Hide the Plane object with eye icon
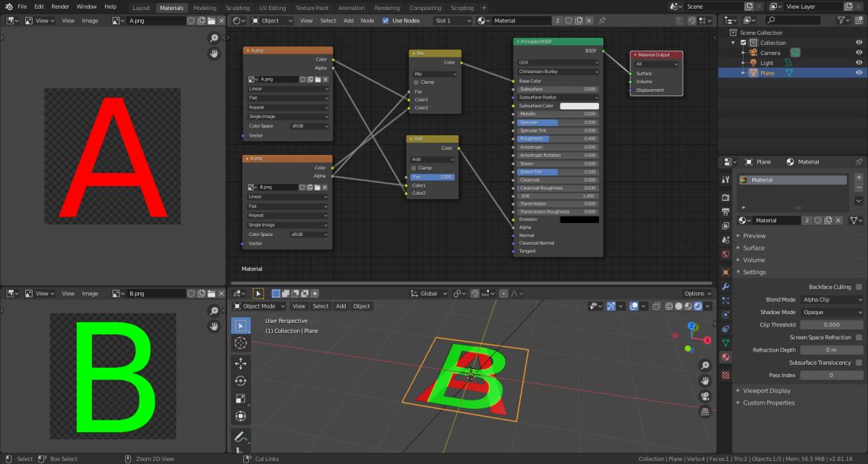The height and width of the screenshot is (464, 868). point(859,72)
